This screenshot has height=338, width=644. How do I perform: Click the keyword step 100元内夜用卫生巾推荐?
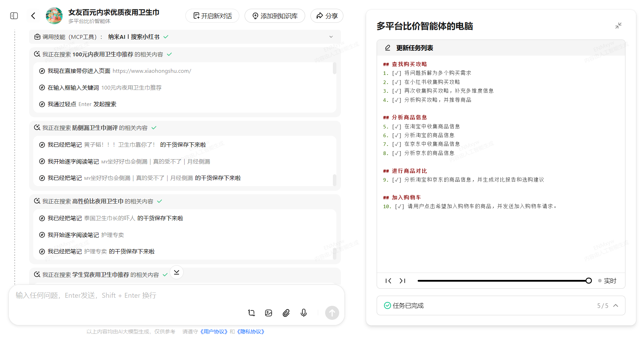131,87
